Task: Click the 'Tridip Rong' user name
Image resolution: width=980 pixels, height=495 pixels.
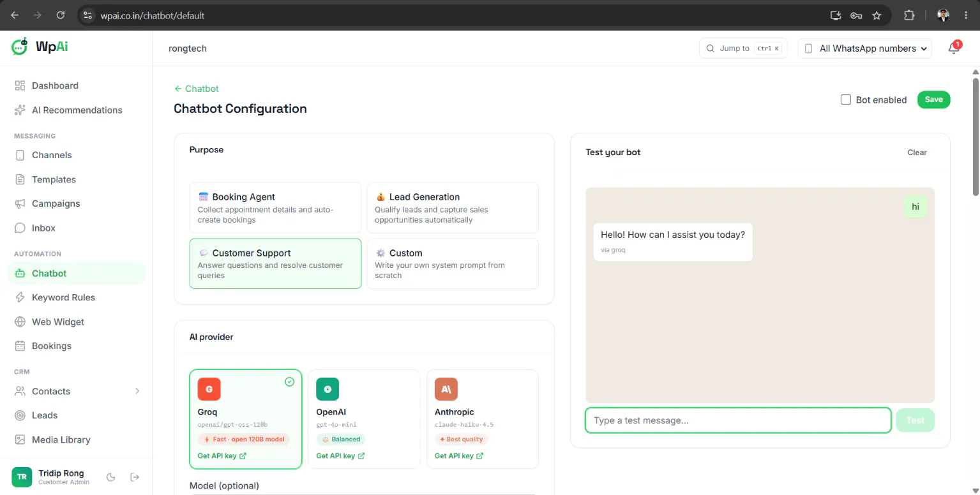Action: click(61, 473)
